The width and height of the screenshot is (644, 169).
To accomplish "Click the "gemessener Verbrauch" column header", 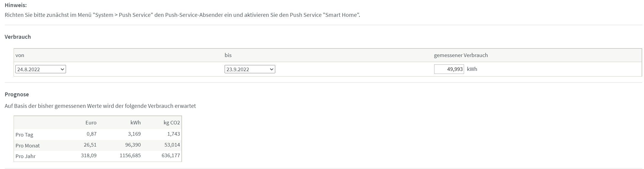I will tap(461, 55).
